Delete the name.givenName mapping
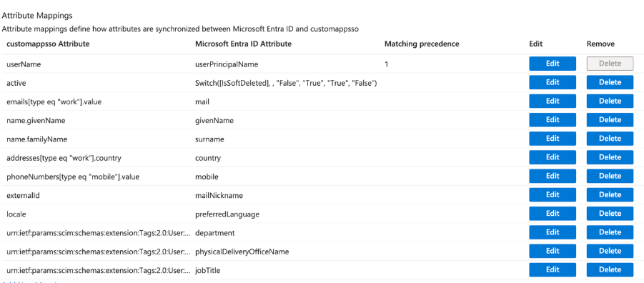644x283 pixels. (x=610, y=120)
